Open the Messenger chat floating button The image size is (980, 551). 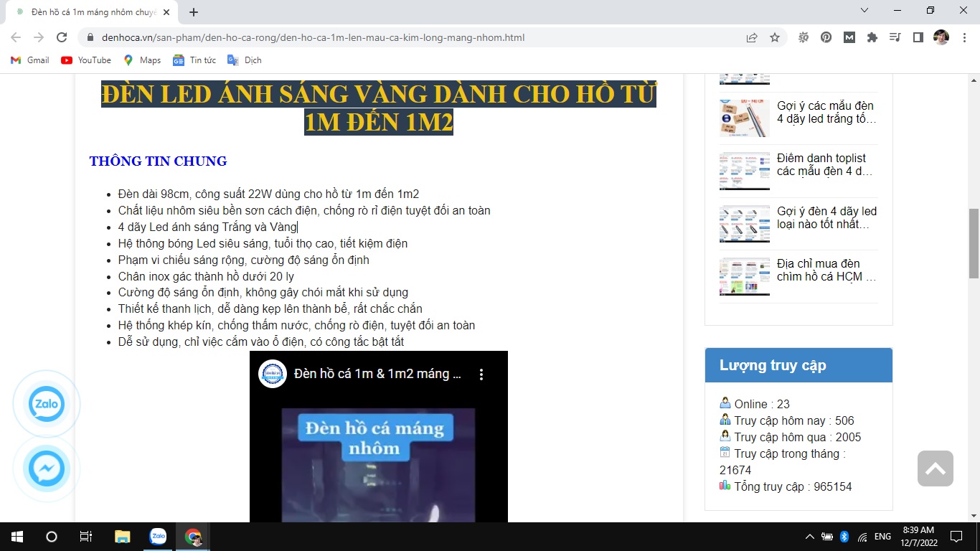click(47, 470)
